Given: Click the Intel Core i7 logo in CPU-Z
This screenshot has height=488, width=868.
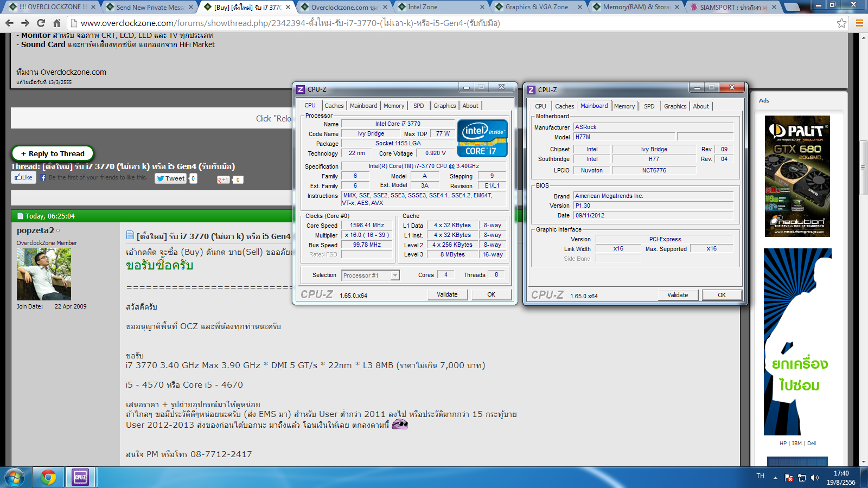Looking at the screenshot, I should click(482, 138).
